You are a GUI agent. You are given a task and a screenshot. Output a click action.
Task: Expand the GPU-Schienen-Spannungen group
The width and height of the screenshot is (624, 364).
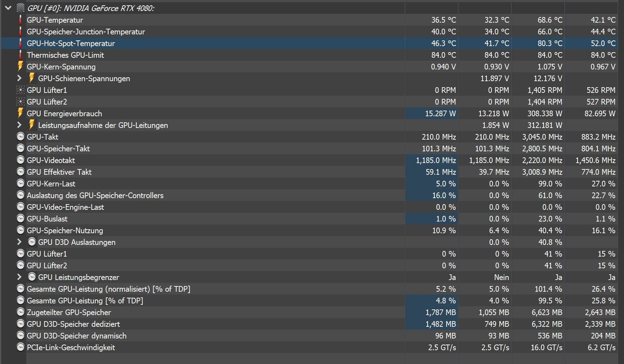point(19,78)
